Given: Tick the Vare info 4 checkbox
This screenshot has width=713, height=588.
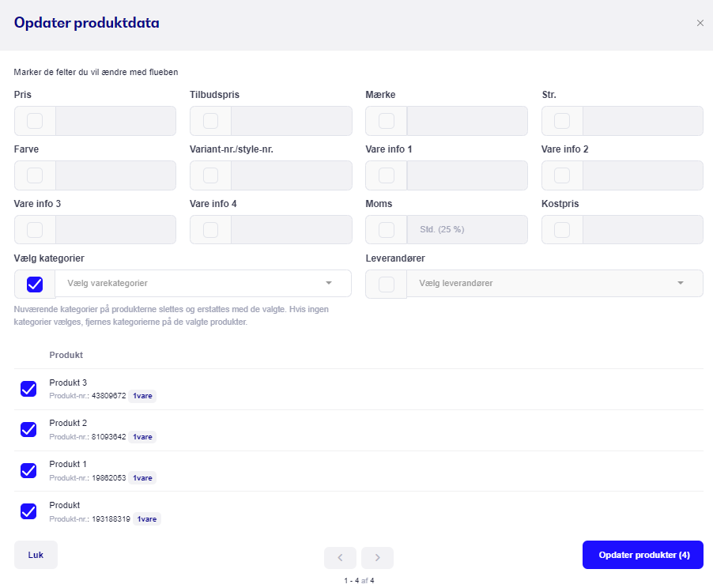Looking at the screenshot, I should (210, 230).
